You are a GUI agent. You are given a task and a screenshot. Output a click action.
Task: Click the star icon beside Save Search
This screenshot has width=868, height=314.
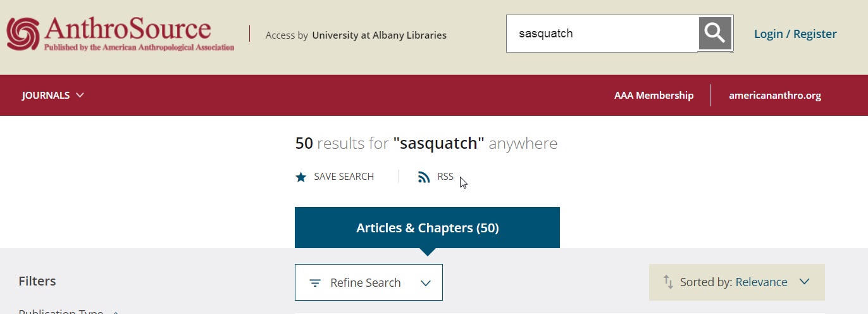tap(301, 177)
